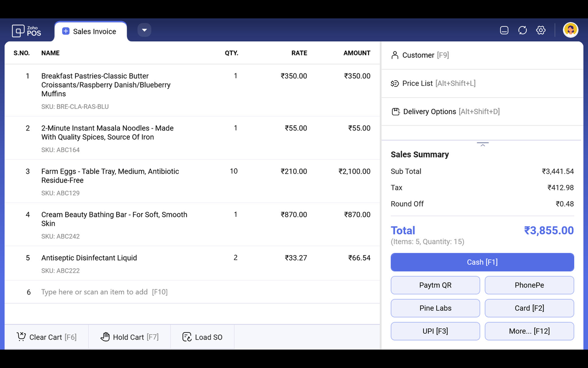Switch to the Sales Invoice tab
The width and height of the screenshot is (588, 368).
[91, 31]
